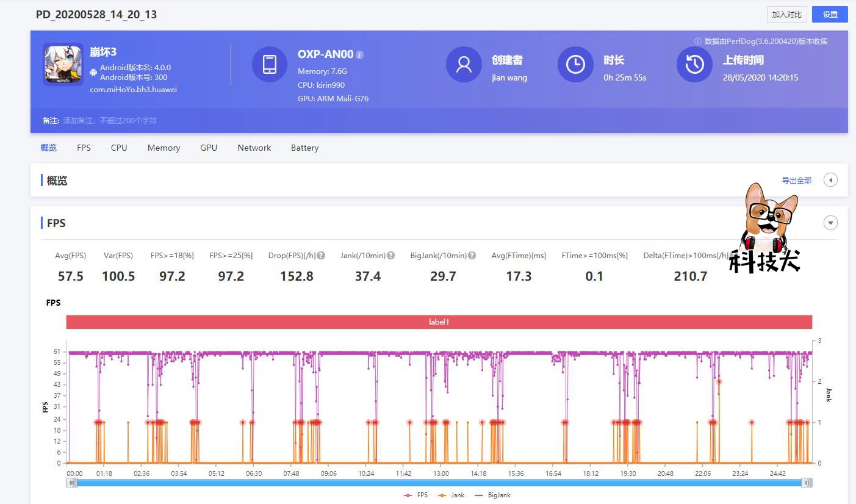The width and height of the screenshot is (856, 504).
Task: Click the creator person icon
Action: (x=464, y=64)
